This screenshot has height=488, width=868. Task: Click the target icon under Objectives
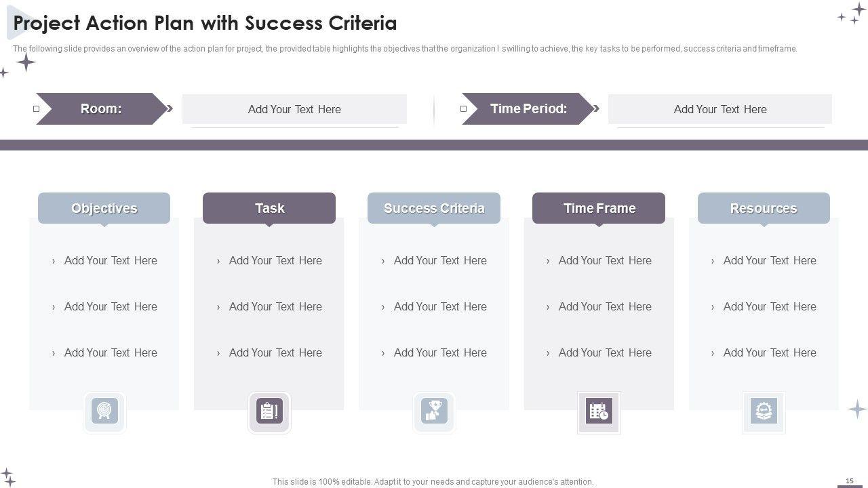(x=104, y=411)
